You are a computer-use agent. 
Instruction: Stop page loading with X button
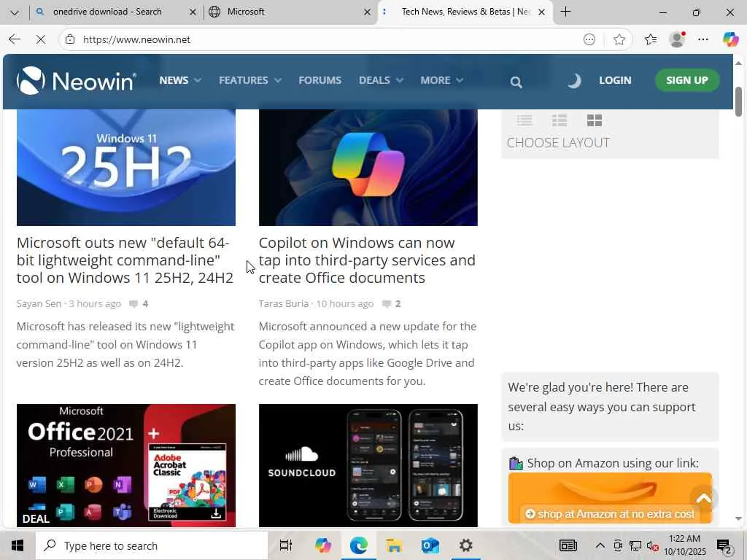[x=41, y=39]
